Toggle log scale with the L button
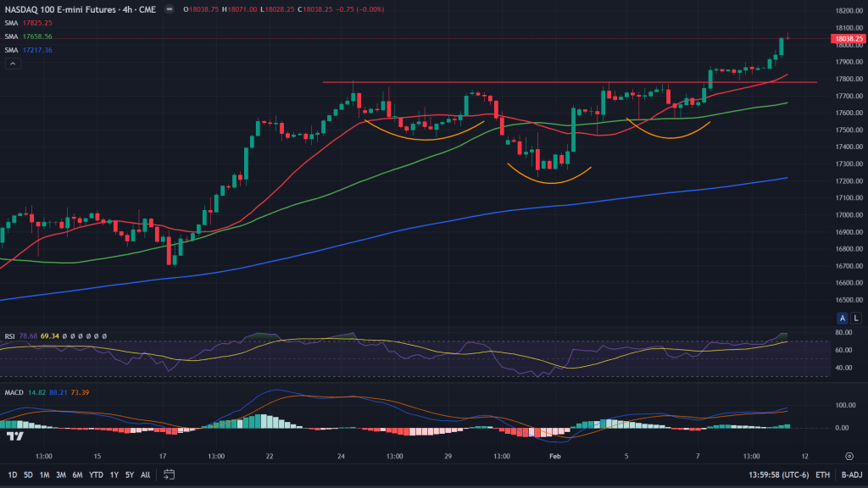The width and height of the screenshot is (868, 488). click(856, 318)
